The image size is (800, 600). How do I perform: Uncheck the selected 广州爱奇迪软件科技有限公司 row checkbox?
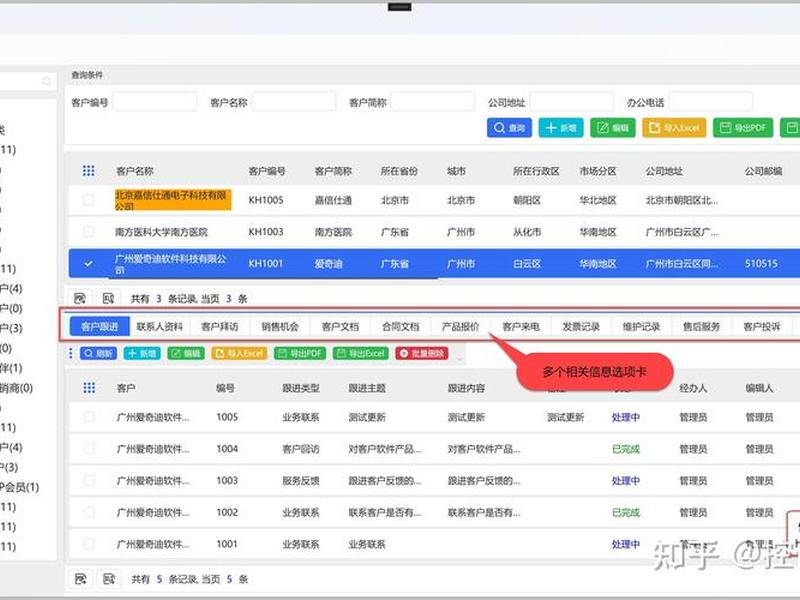[x=89, y=263]
